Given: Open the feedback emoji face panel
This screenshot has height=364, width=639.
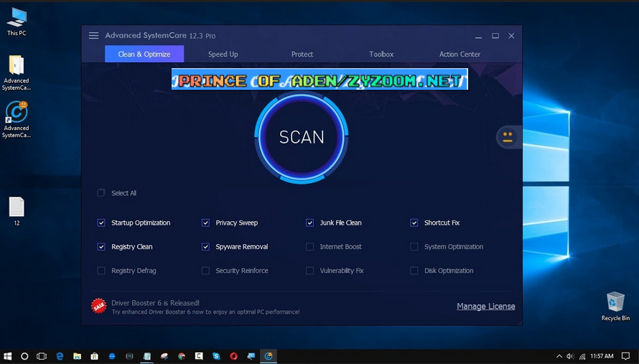Looking at the screenshot, I should [x=508, y=137].
